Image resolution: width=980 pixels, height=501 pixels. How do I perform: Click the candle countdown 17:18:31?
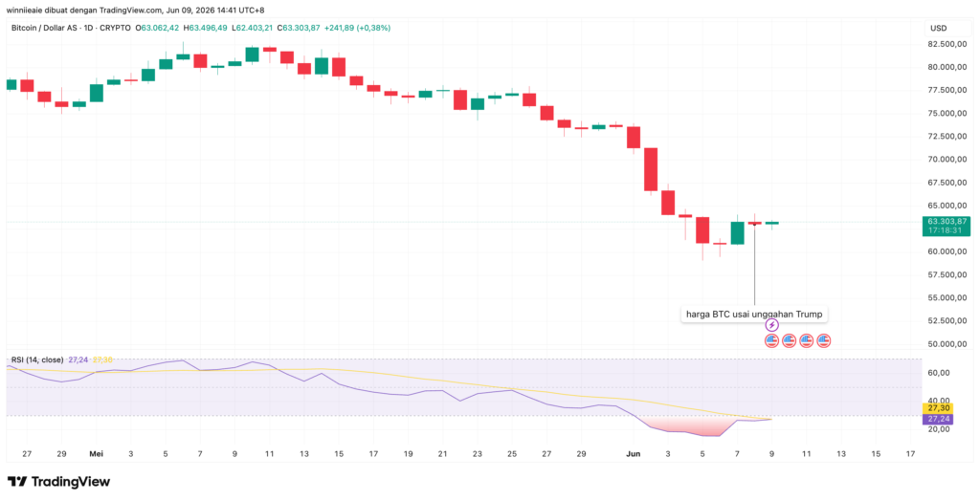coord(947,230)
